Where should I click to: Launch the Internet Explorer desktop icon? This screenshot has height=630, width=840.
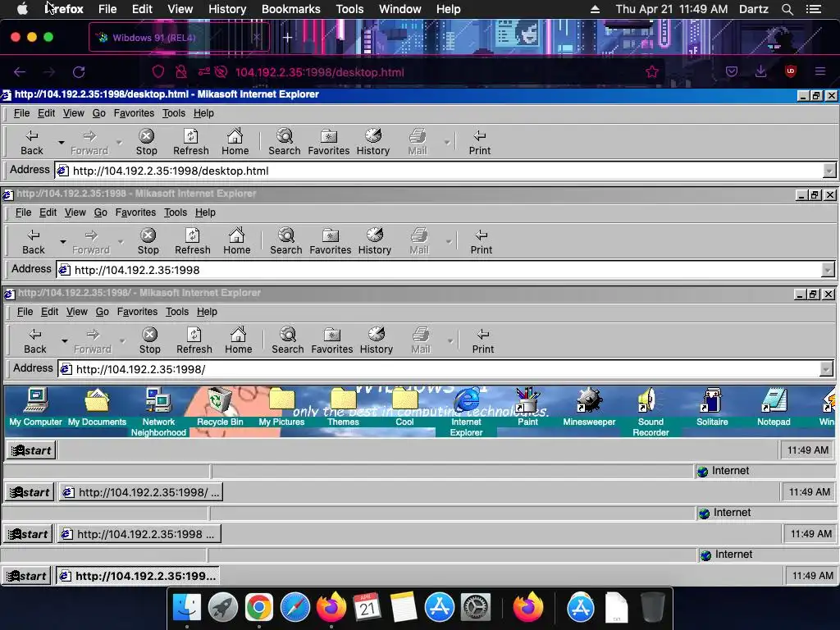466,412
